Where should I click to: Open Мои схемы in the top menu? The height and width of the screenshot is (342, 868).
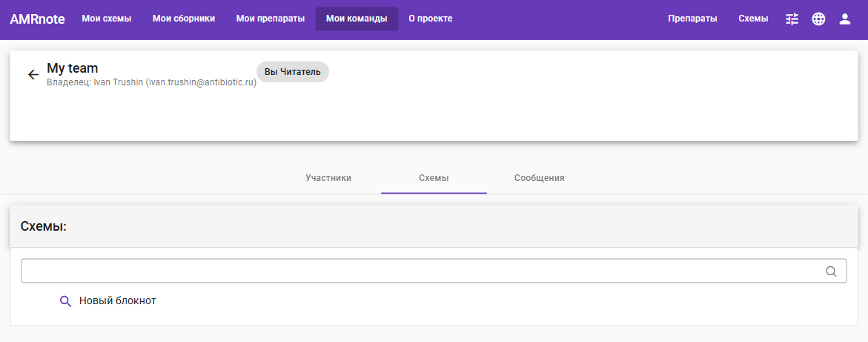106,19
